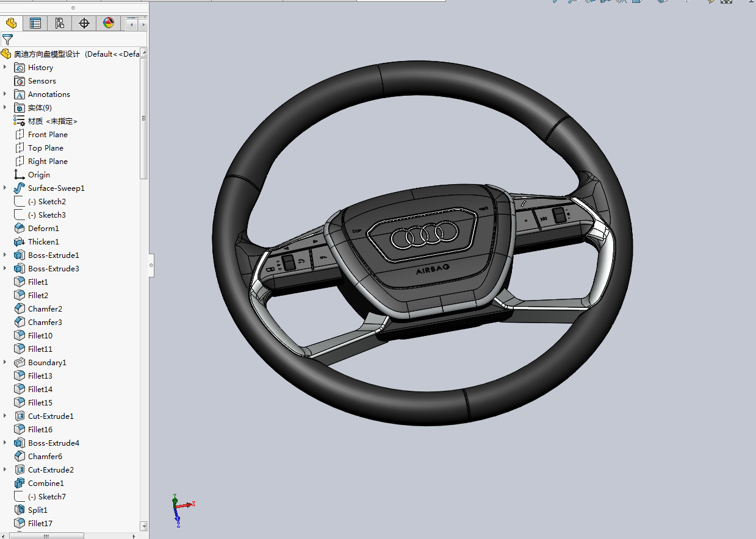Select the Fillet15 feature

[40, 403]
